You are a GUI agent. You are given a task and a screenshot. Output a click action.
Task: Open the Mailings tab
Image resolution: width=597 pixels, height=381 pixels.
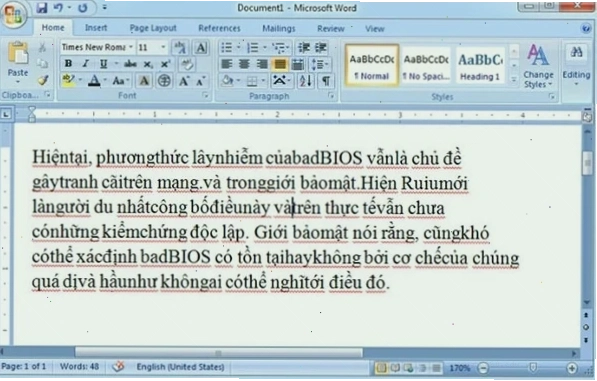pyautogui.click(x=279, y=29)
